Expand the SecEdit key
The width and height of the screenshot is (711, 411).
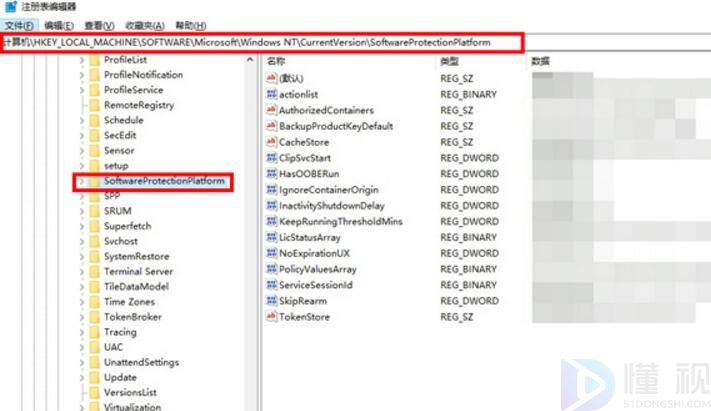pos(82,135)
